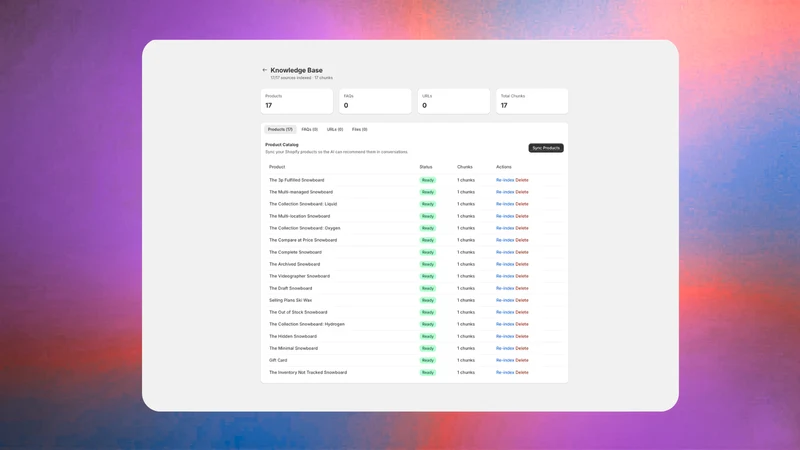Select the FAQs stat card showing 0
Screen dimensions: 800x450
tap(375, 101)
